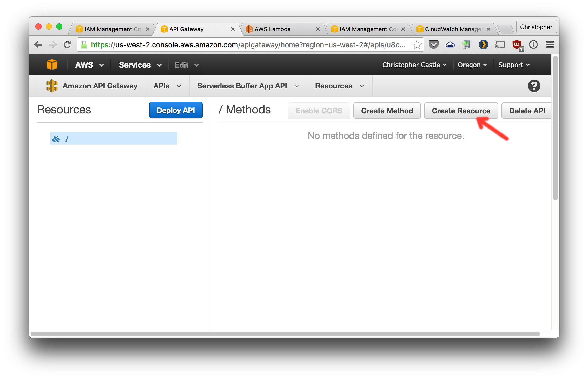Click the Cast screen extension icon
The width and height of the screenshot is (588, 379).
point(500,45)
